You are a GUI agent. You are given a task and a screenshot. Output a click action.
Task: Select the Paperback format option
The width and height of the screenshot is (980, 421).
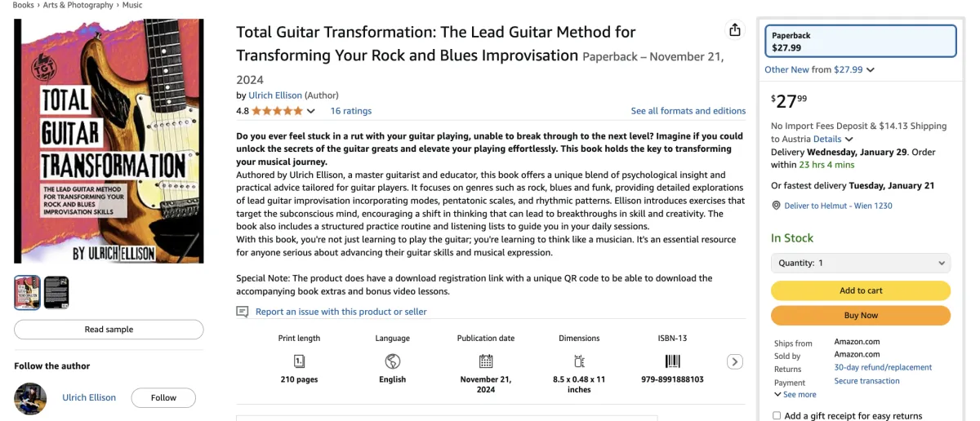click(860, 42)
